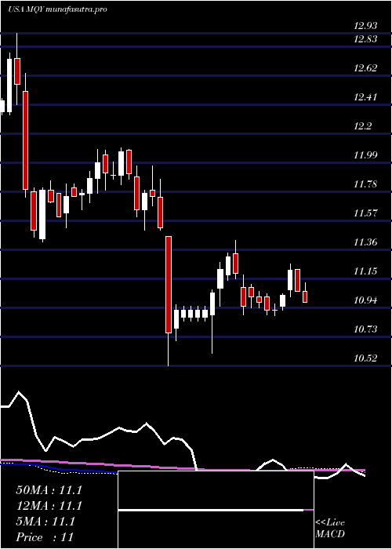Click the 12.83 price axis label
This screenshot has width=392, height=549.
[365, 39]
